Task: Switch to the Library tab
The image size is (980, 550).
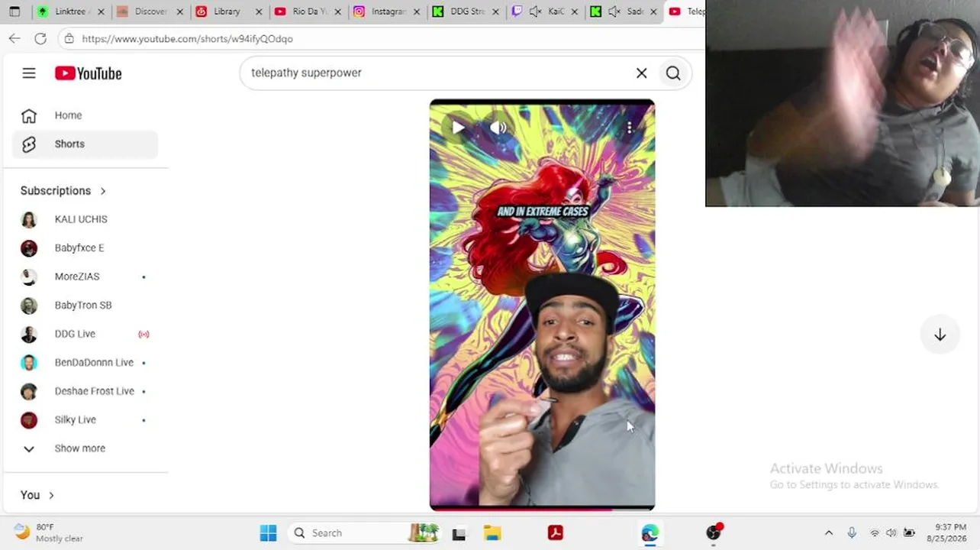Action: pyautogui.click(x=228, y=11)
